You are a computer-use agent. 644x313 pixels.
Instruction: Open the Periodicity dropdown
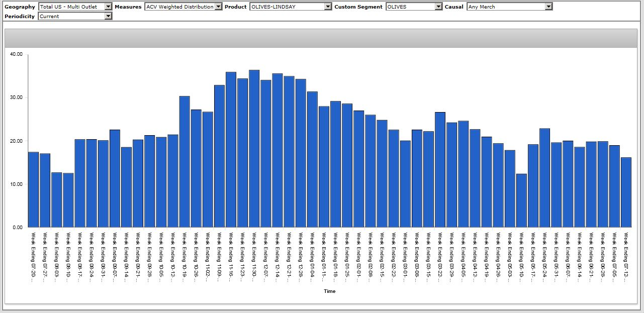pyautogui.click(x=108, y=16)
